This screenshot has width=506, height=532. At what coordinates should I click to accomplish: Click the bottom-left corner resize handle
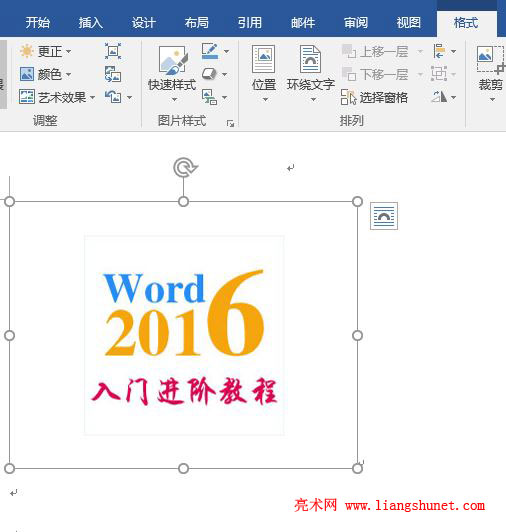coord(10,469)
